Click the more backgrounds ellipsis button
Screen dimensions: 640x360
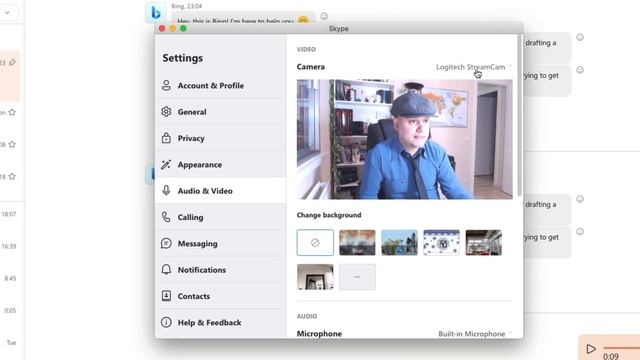(x=357, y=277)
